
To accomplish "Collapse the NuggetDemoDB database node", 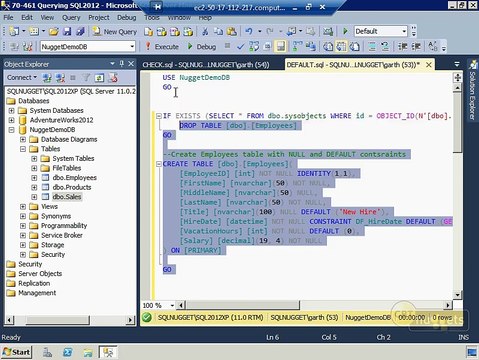I will click(11, 130).
